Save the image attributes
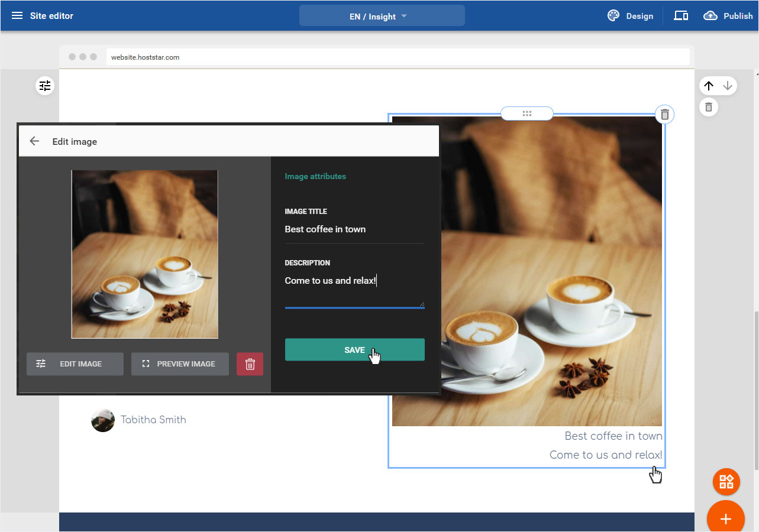Screen dimensions: 759x532 (354, 350)
